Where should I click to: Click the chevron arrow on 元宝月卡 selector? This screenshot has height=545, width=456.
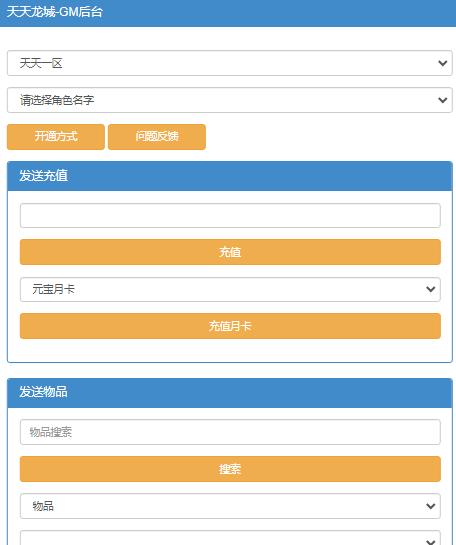(x=431, y=289)
